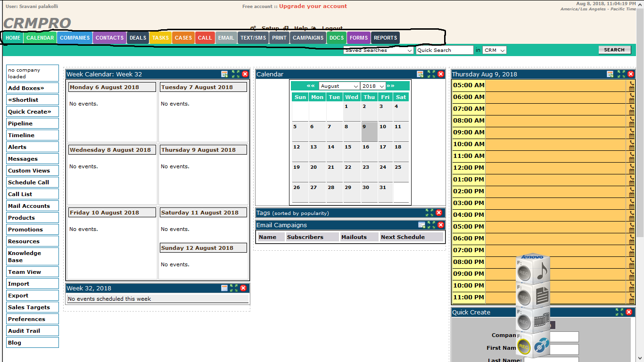Switch to the CALENDAR tab
The image size is (644, 362).
40,38
